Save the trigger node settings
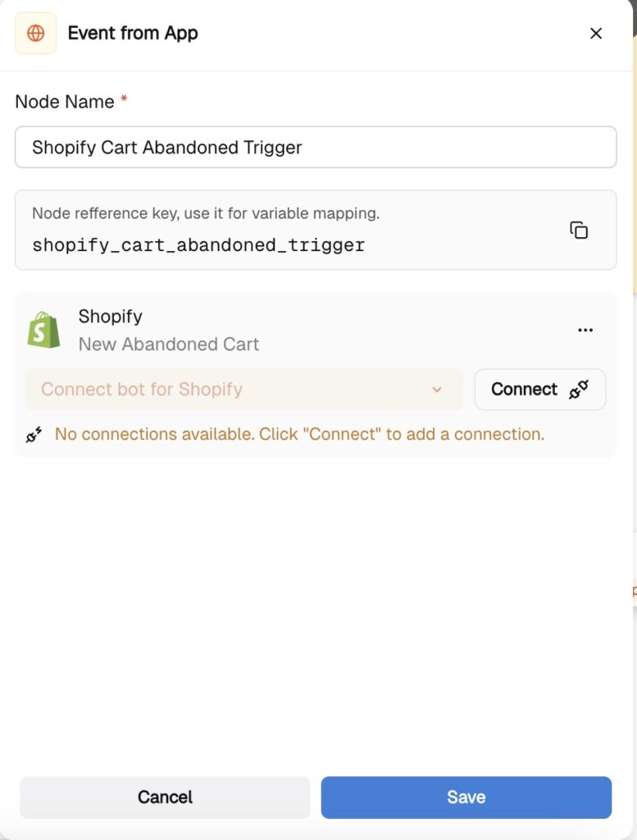This screenshot has width=637, height=840. coord(466,797)
